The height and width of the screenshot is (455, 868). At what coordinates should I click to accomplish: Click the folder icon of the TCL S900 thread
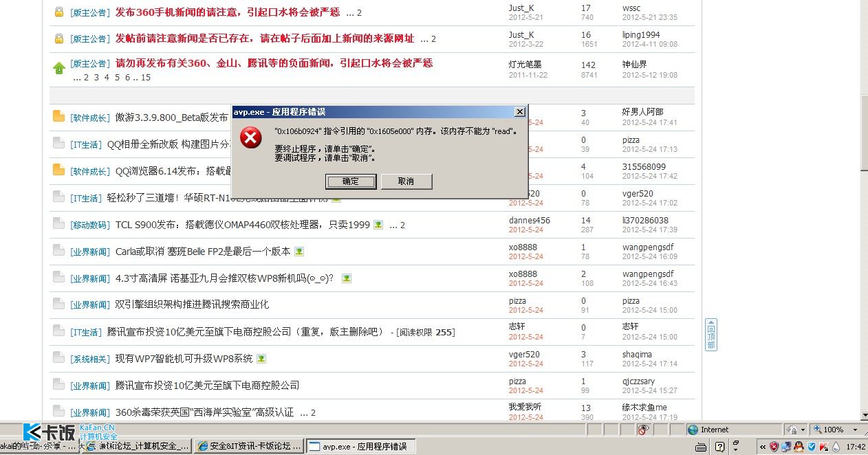tap(59, 223)
